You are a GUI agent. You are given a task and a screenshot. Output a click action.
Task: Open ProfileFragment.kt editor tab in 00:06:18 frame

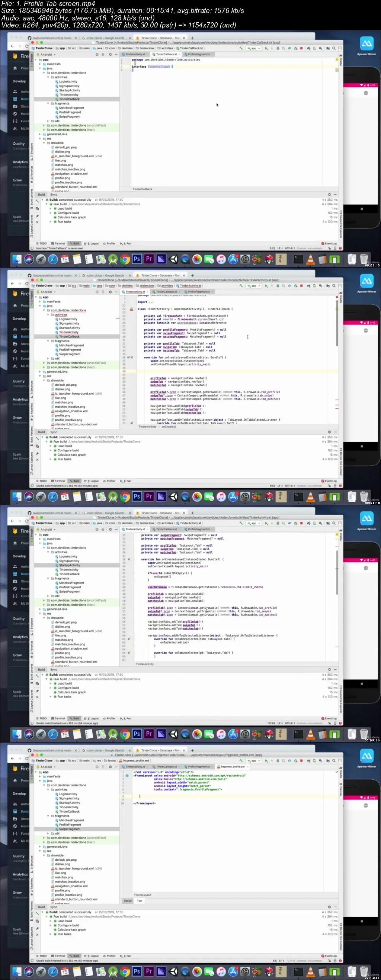(199, 292)
